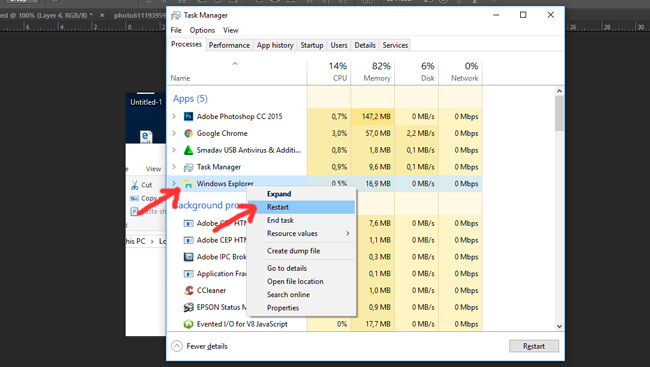Sort by the CPU column header
The image size is (650, 367).
coord(329,72)
